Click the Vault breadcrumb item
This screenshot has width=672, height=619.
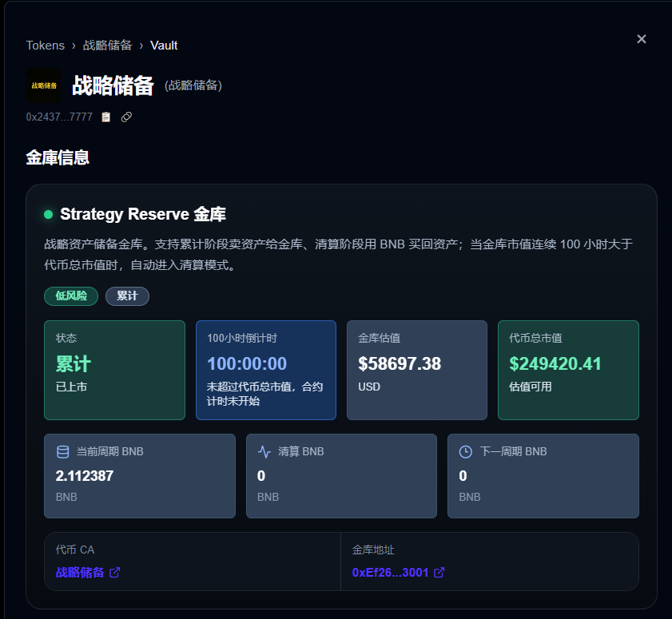pos(164,46)
